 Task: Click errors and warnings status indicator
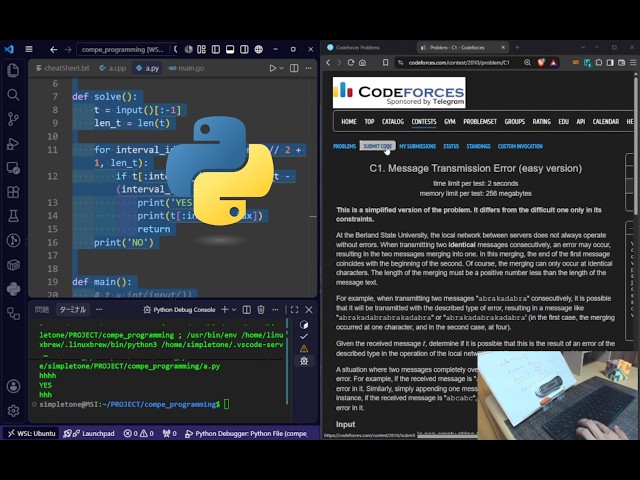point(138,433)
